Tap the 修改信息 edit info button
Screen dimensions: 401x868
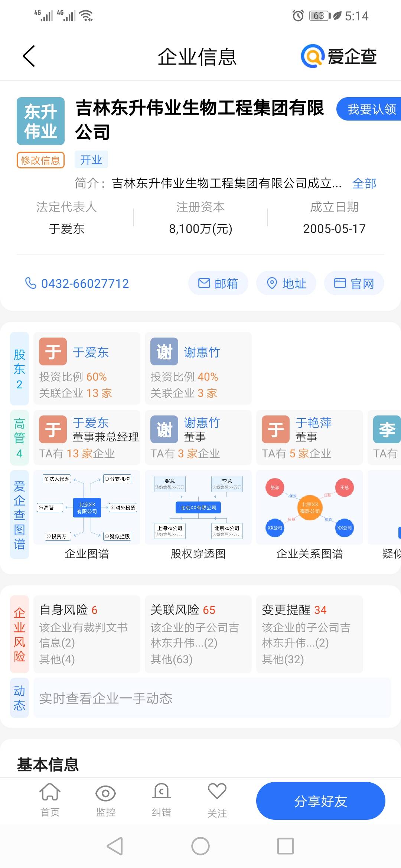(x=40, y=160)
